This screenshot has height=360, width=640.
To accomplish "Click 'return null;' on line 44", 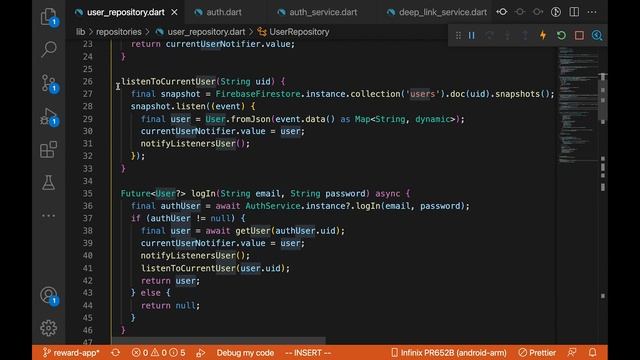I will [x=170, y=305].
